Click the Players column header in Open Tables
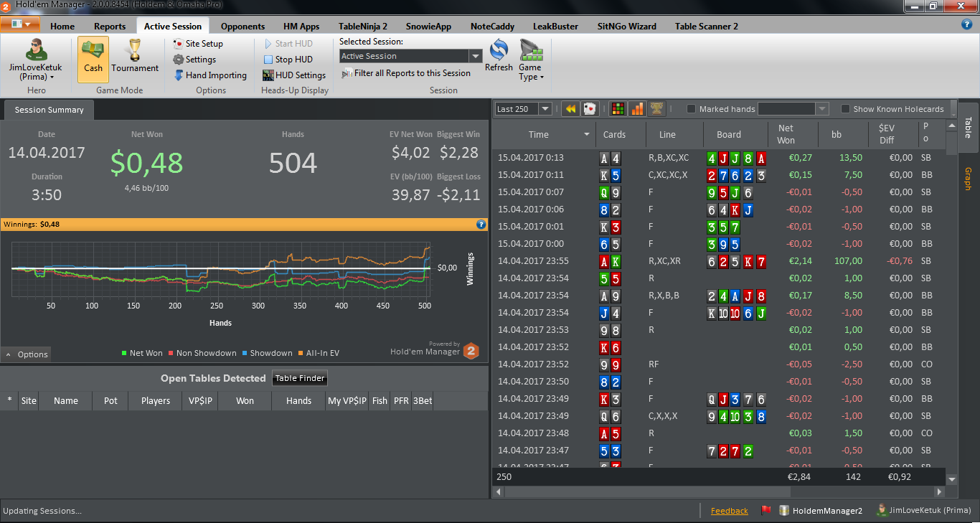This screenshot has width=980, height=523. (x=156, y=400)
